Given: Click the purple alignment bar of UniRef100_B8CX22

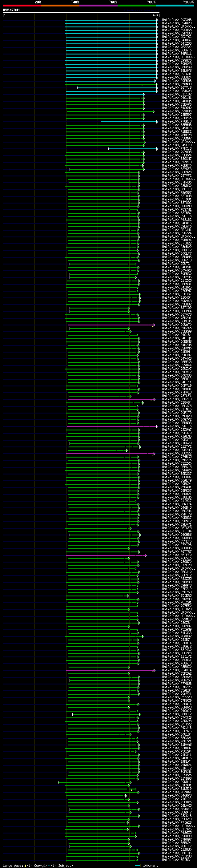Looking at the screenshot, I should click(x=111, y=454).
